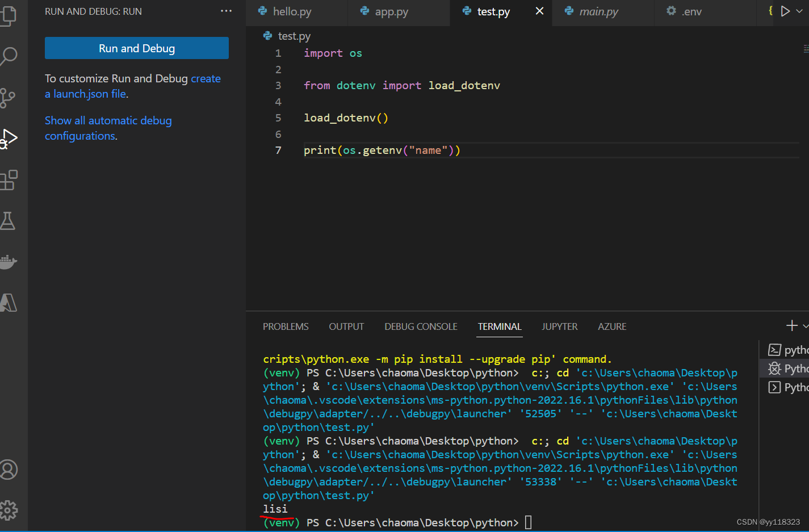Open the Azure view icon
The image size is (809, 532).
click(x=8, y=303)
